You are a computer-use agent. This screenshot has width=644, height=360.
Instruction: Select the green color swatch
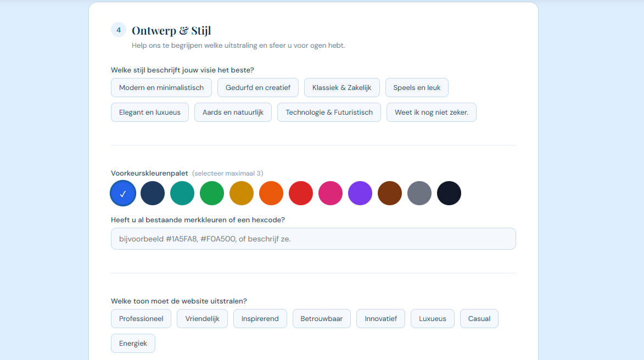pos(212,193)
